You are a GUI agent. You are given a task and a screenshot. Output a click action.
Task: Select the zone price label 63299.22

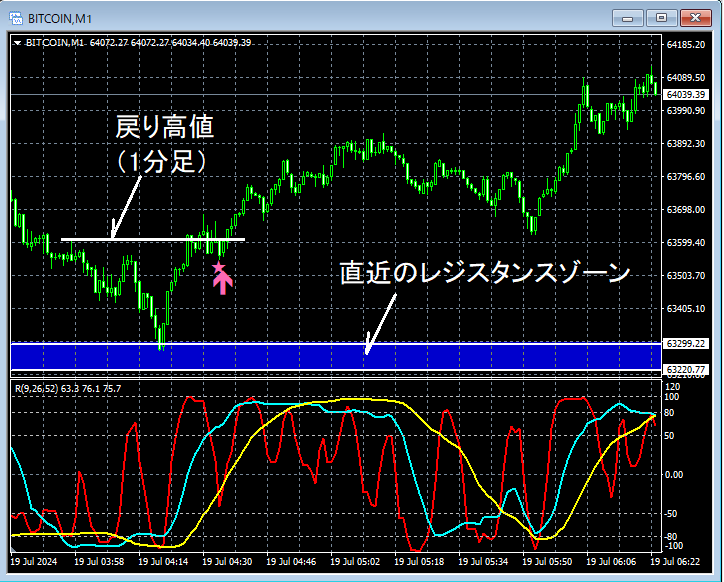pos(686,344)
